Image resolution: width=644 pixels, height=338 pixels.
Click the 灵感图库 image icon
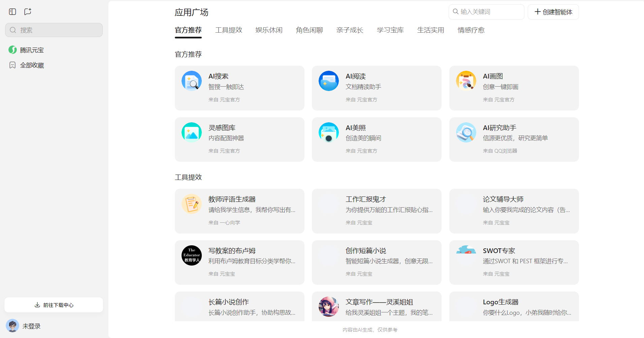(x=191, y=132)
